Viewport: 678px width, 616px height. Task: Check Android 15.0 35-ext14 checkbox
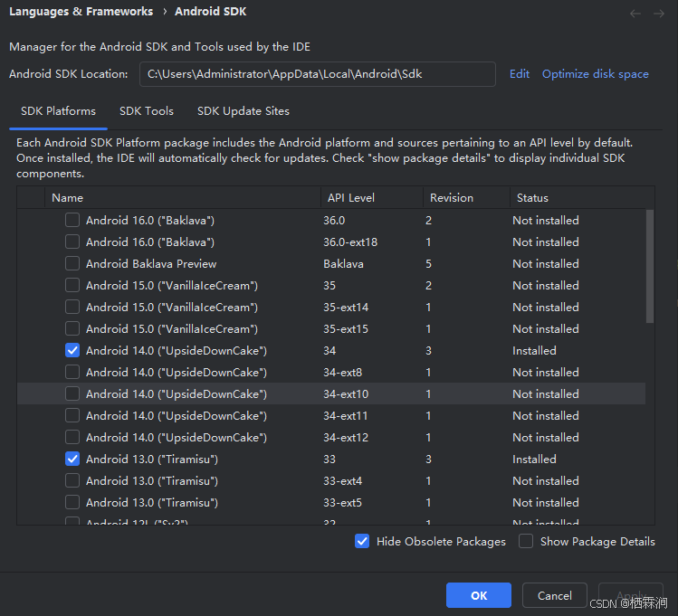coord(72,307)
